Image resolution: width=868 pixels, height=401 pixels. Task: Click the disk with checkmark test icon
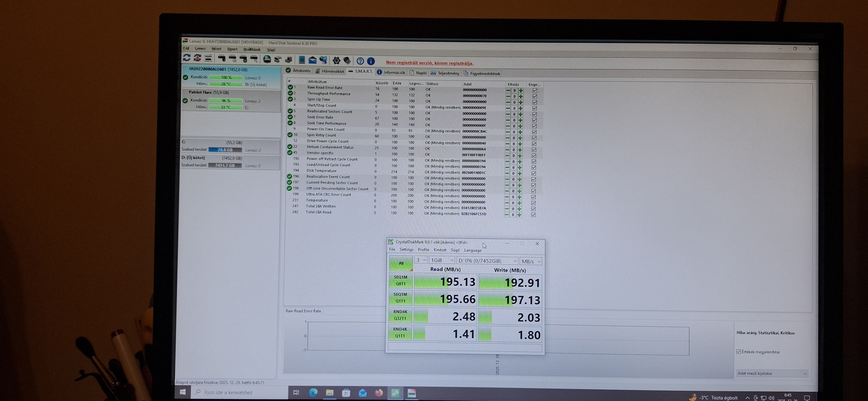[x=243, y=58]
